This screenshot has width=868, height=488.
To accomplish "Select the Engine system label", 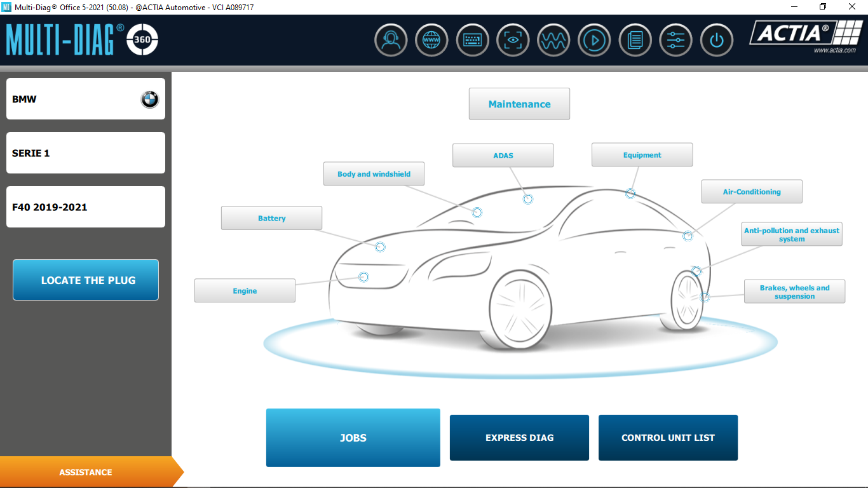I will click(245, 291).
